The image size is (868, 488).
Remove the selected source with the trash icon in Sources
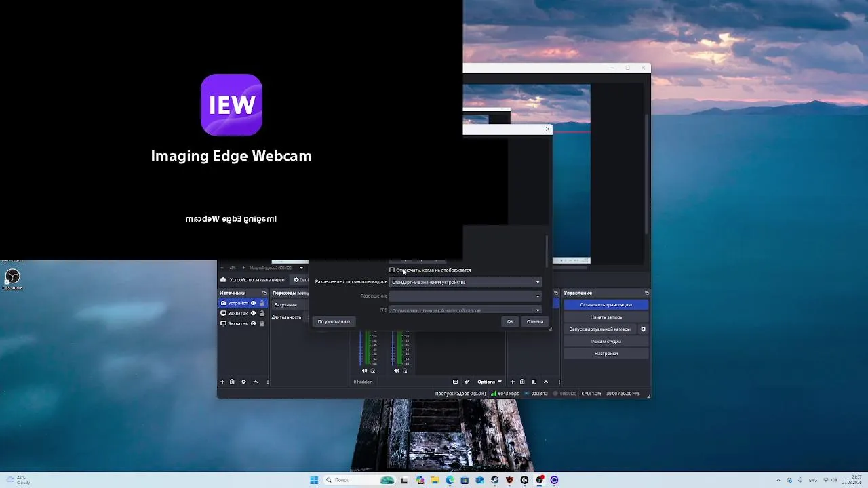pyautogui.click(x=232, y=382)
